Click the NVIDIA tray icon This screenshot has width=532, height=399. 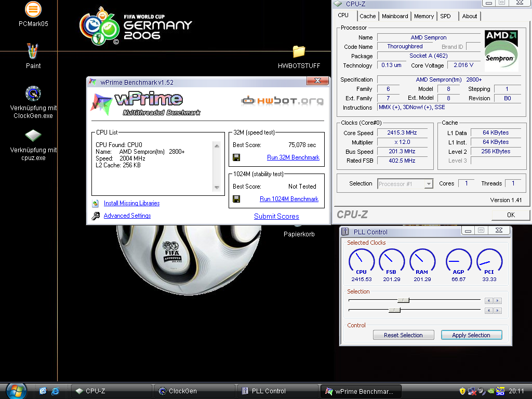(x=491, y=391)
